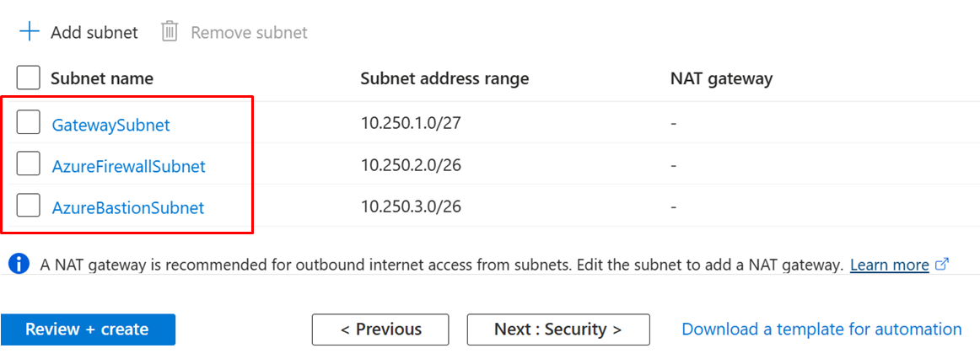Click the trash icon for Remove subnet
This screenshot has width=980, height=359.
coord(170,32)
